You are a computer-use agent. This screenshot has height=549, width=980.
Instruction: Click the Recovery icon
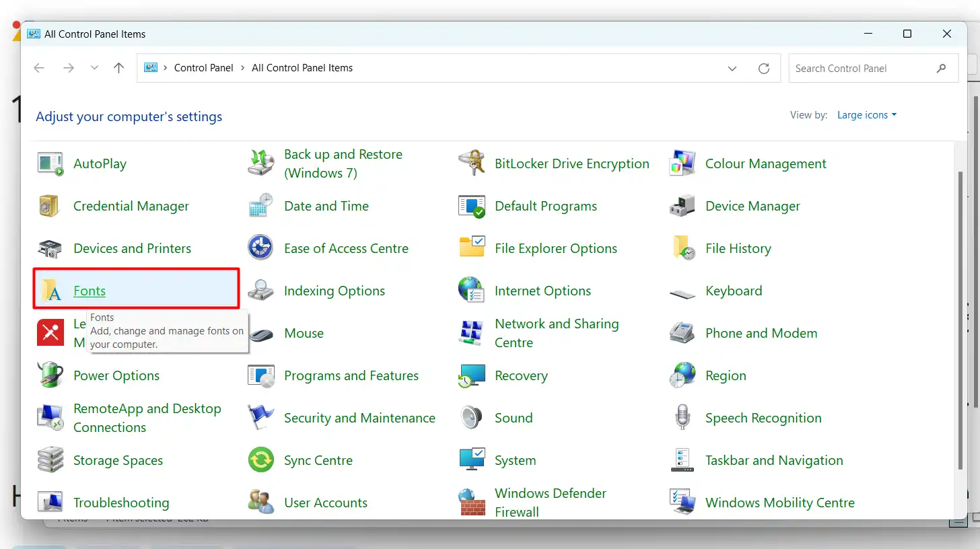pos(472,375)
